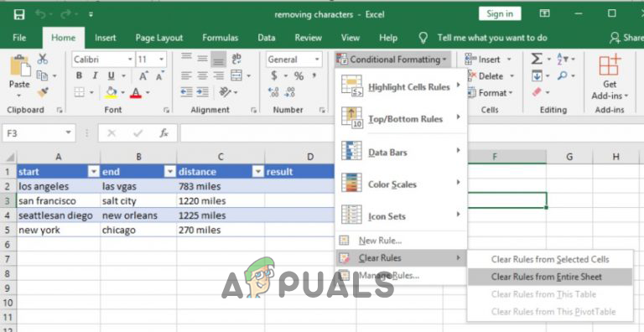Toggle Underline formatting
Viewport: 644px width, 332px height.
tap(111, 76)
